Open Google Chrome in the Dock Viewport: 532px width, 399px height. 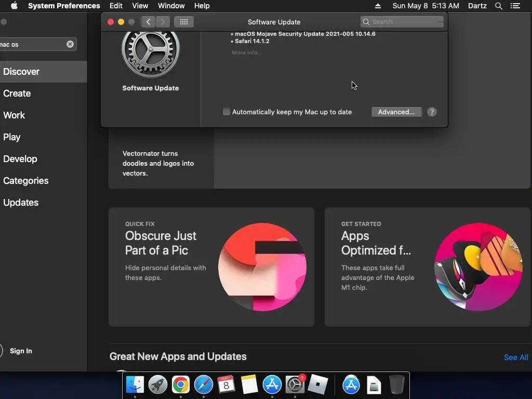180,384
